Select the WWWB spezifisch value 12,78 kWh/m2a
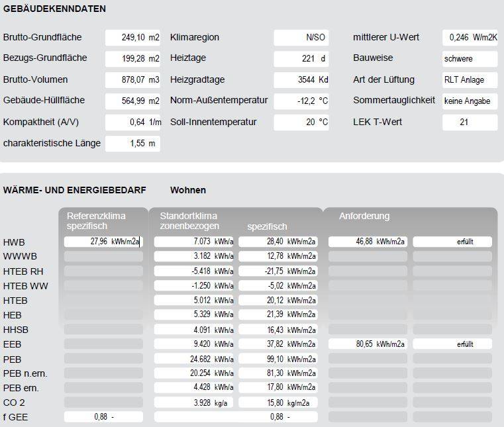 278,256
